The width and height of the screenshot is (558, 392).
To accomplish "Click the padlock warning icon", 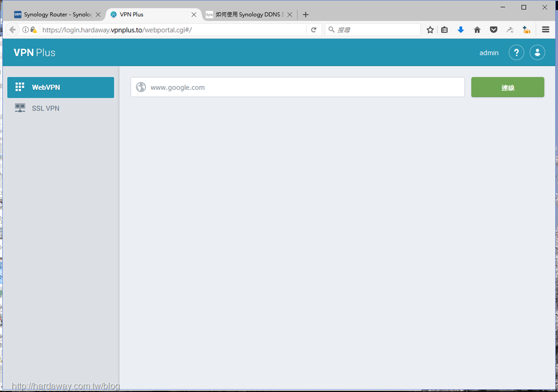I will (34, 30).
